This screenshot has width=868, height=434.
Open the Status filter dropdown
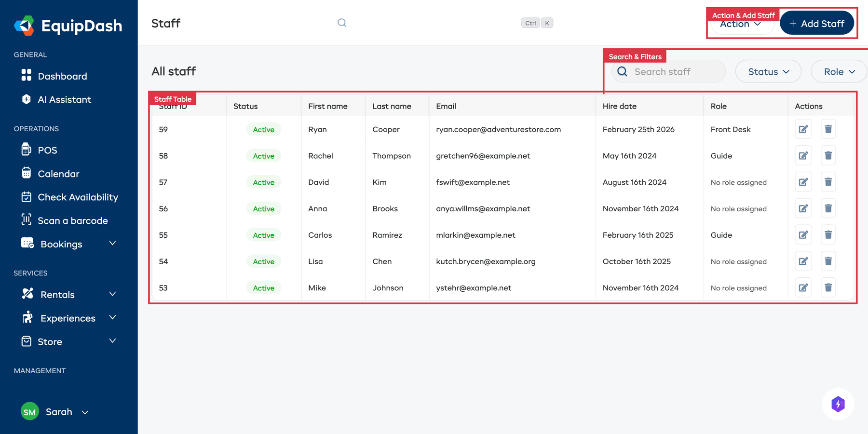pyautogui.click(x=768, y=71)
